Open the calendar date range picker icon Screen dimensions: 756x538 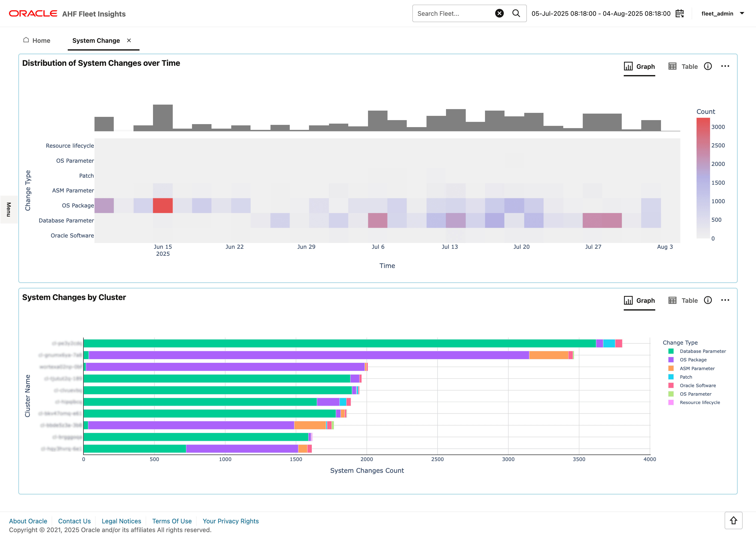click(x=679, y=13)
